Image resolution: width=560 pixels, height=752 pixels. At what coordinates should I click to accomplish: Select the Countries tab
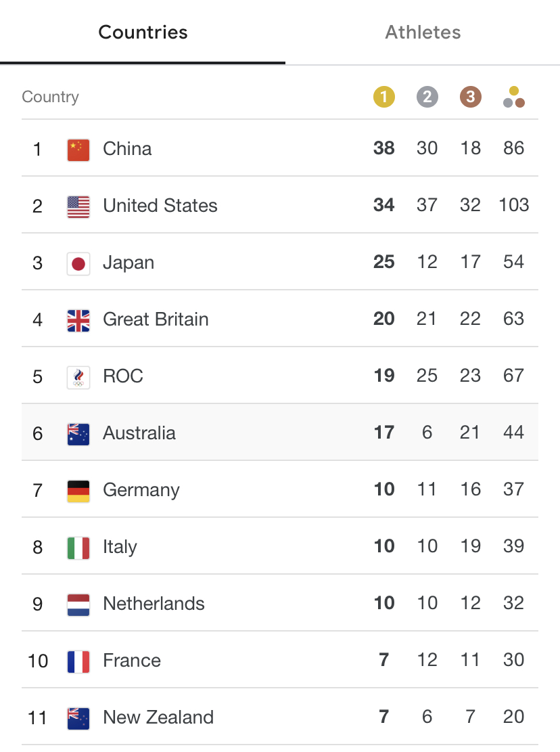pos(143,32)
